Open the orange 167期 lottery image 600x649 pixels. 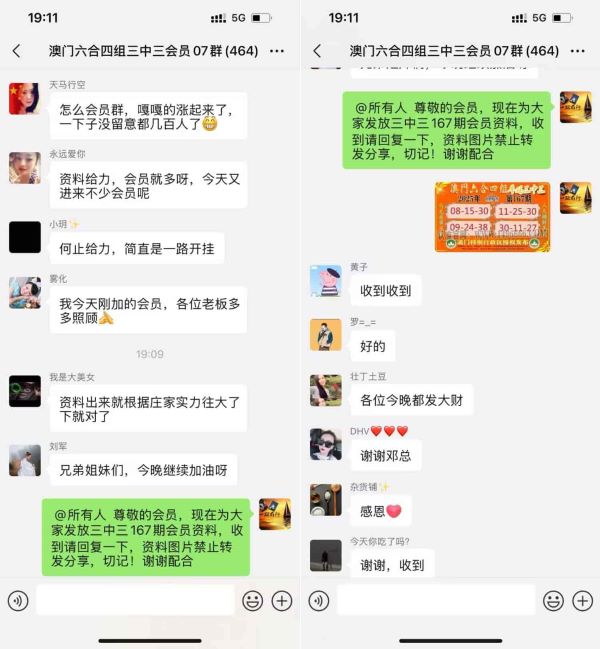(492, 216)
